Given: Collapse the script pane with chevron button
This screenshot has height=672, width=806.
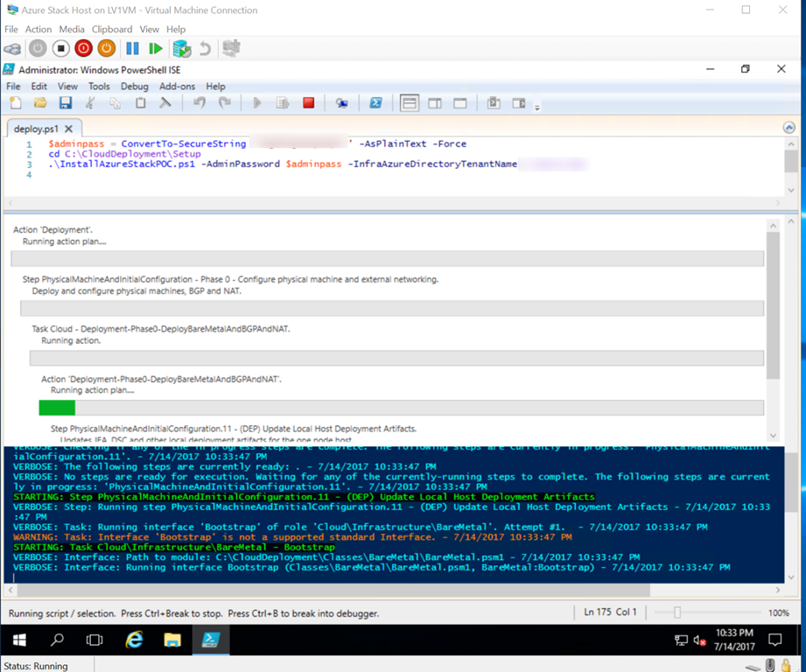Looking at the screenshot, I should pos(789,128).
